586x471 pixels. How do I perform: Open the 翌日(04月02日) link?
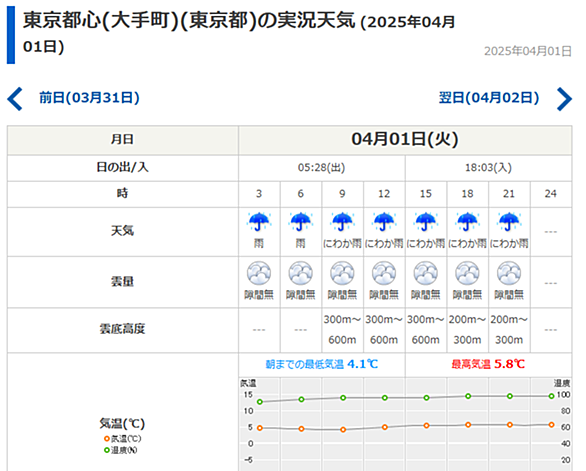point(489,98)
